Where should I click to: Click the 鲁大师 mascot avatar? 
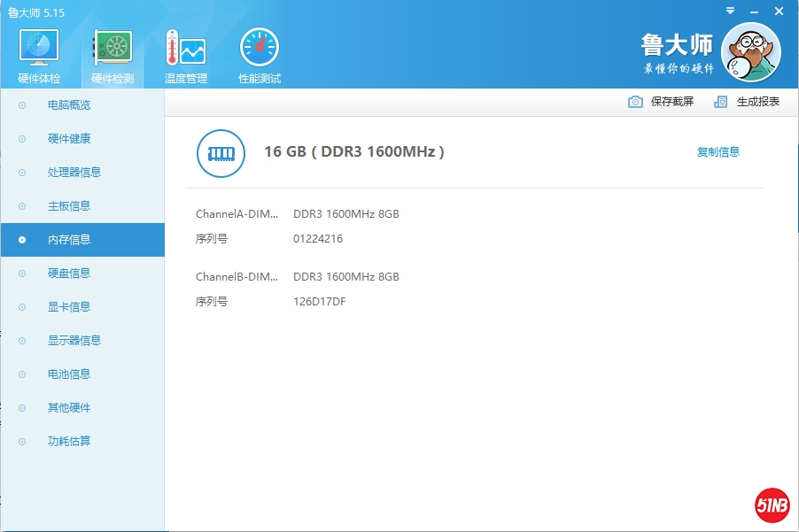coord(750,52)
